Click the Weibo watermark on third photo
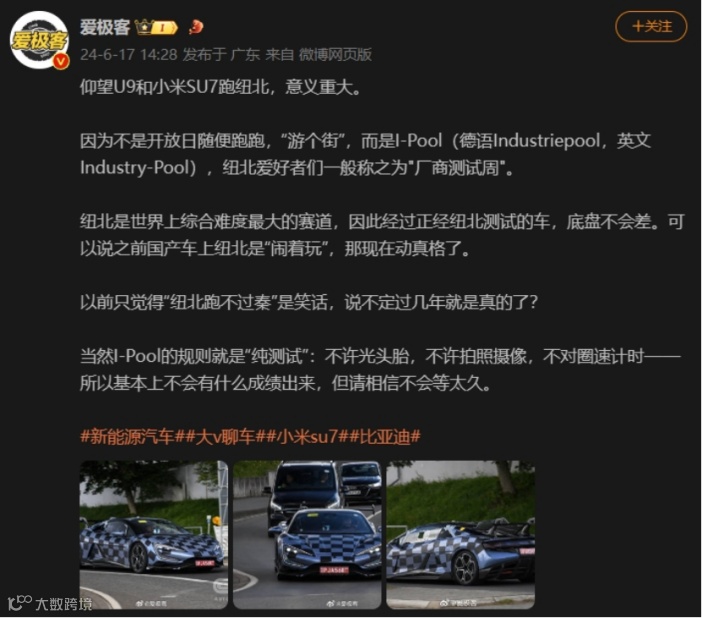 pos(458,603)
